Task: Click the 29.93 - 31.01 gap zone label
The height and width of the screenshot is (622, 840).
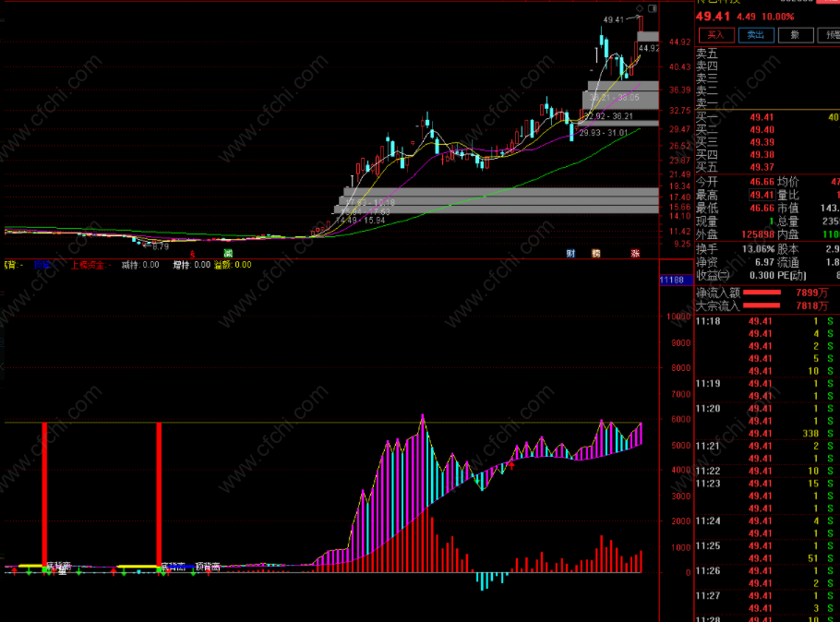Action: (x=603, y=133)
